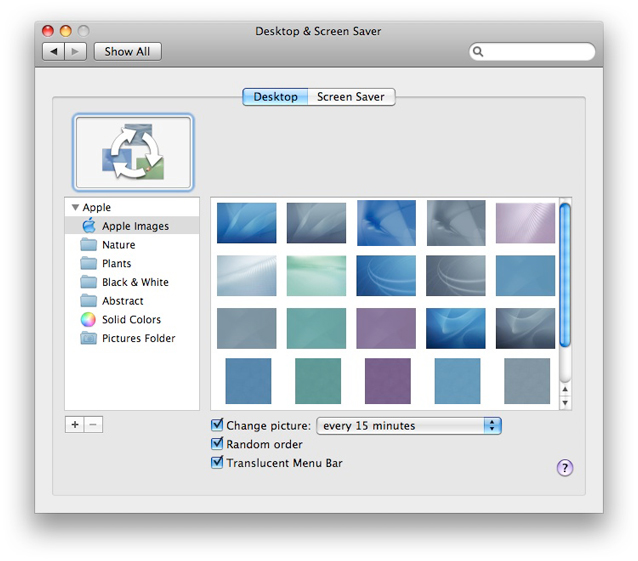
Task: Click the folder icon next to Black & White
Action: point(88,282)
